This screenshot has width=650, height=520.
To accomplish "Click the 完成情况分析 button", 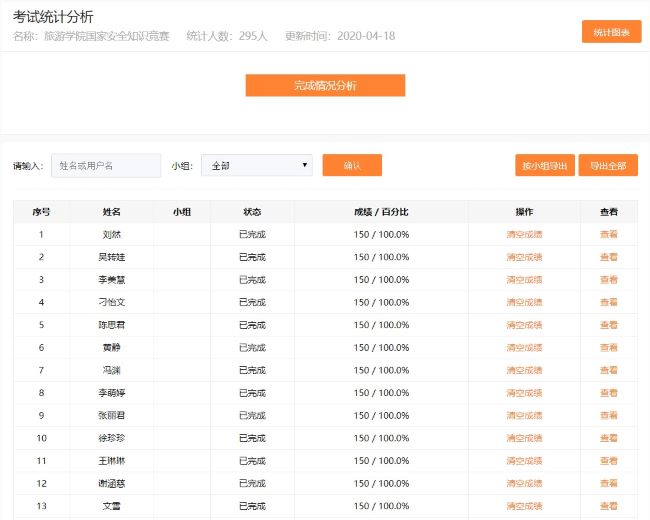I will pyautogui.click(x=325, y=86).
